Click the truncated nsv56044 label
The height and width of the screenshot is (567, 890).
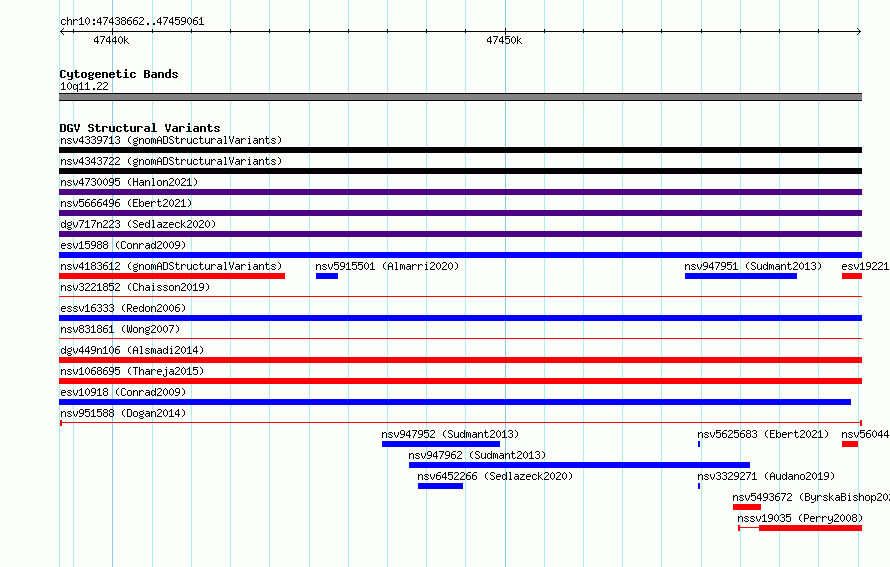[865, 434]
